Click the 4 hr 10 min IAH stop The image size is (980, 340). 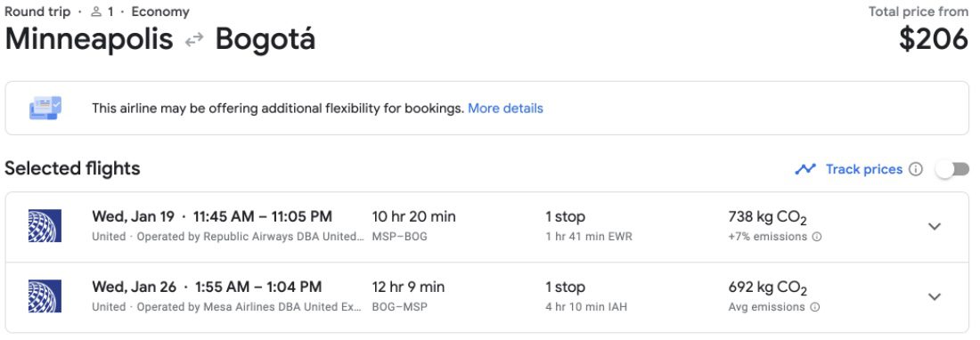586,307
